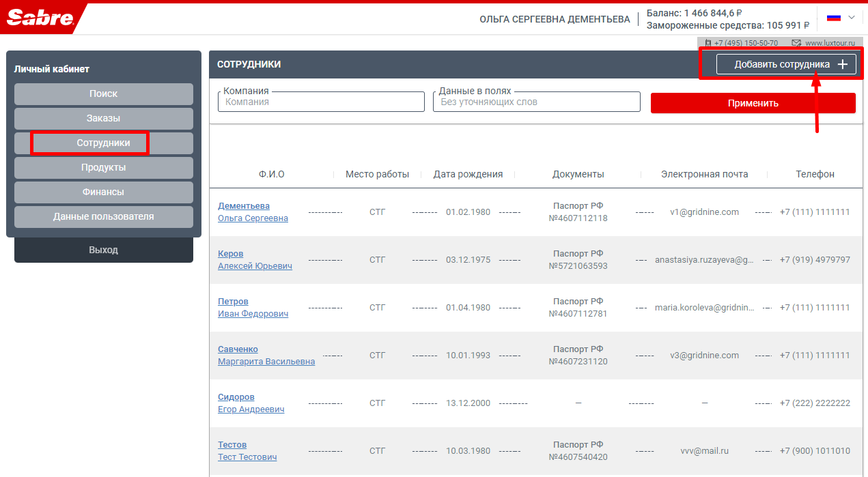868x477 pixels.
Task: Focus the Компания filter field
Action: point(321,102)
